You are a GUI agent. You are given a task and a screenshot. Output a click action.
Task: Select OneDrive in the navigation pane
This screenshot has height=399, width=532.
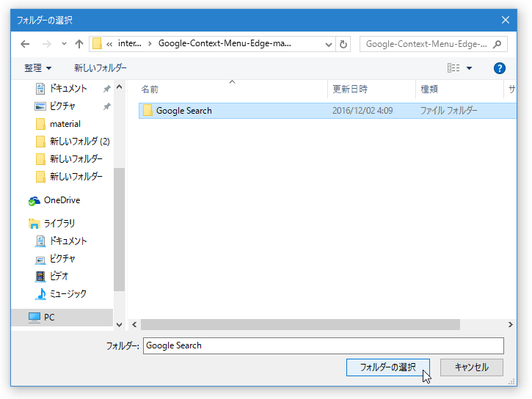[x=62, y=200]
